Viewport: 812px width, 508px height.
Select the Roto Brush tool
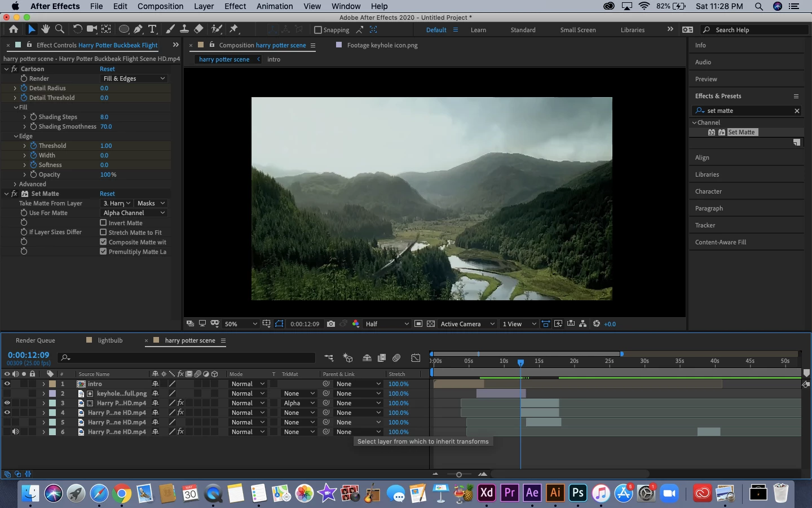click(x=217, y=29)
